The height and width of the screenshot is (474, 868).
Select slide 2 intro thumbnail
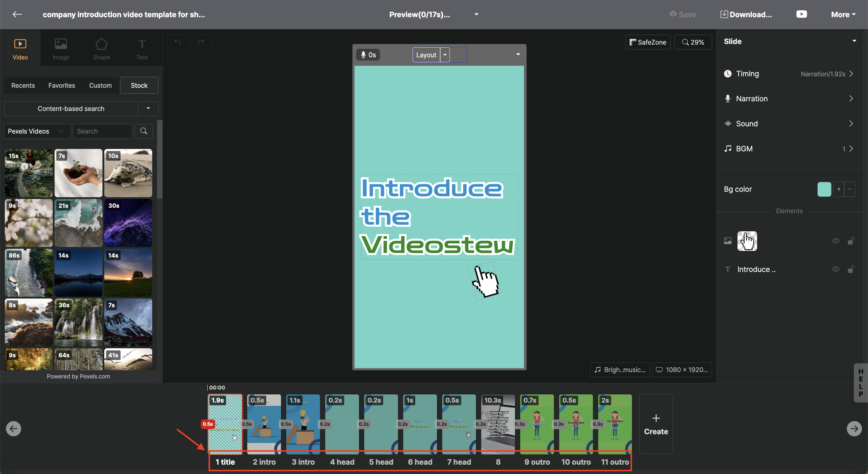pos(264,424)
